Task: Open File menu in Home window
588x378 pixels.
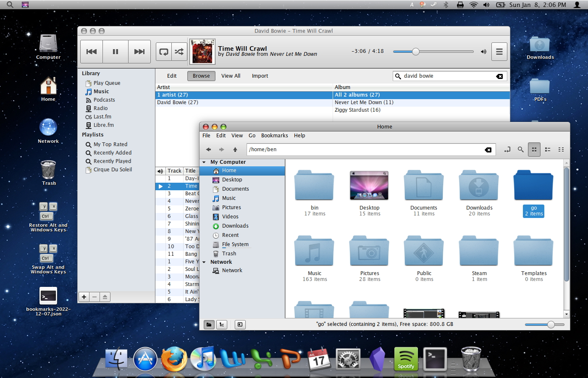Action: (206, 136)
